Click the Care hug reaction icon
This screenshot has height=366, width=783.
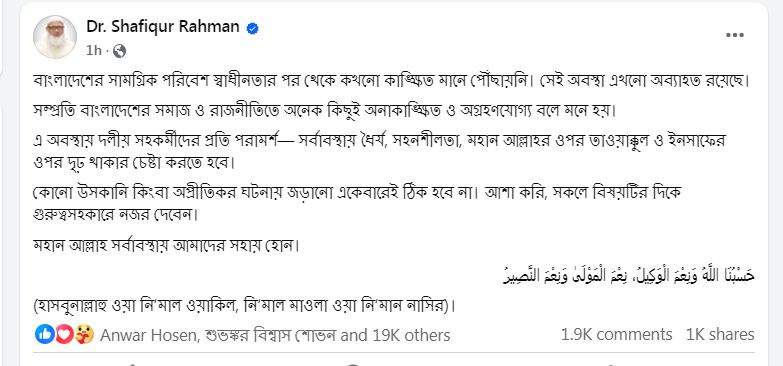click(84, 334)
